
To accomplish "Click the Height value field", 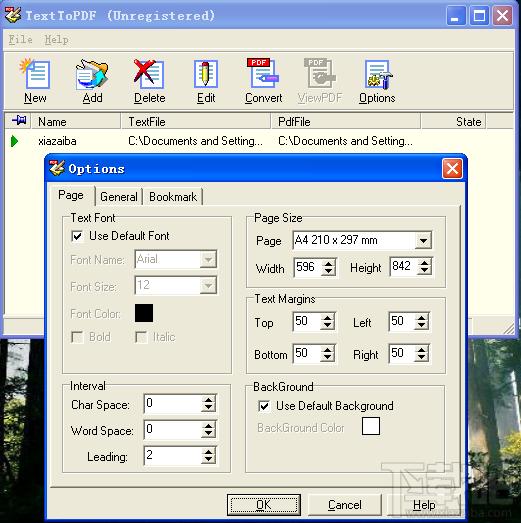I will pyautogui.click(x=404, y=267).
